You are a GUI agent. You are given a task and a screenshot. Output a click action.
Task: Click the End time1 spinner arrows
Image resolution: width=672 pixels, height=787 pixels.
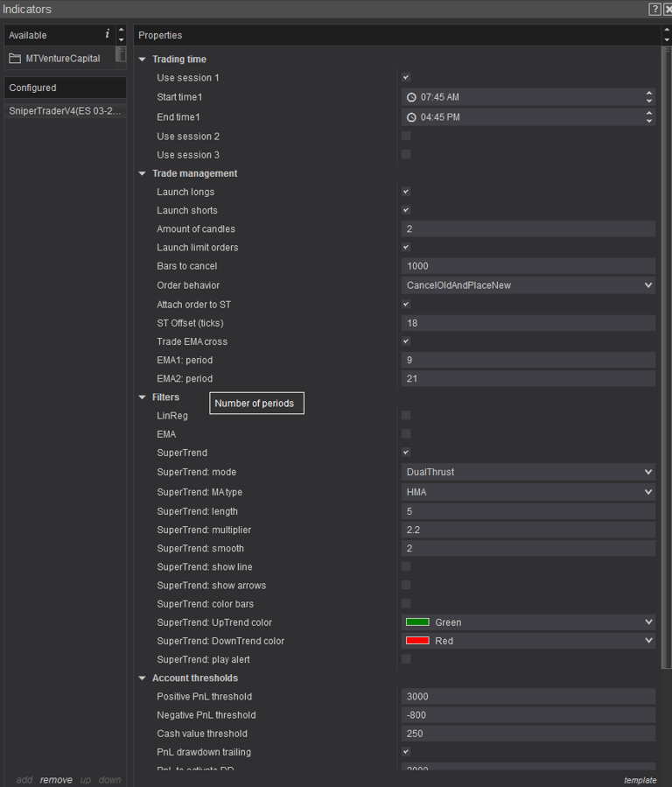(649, 117)
